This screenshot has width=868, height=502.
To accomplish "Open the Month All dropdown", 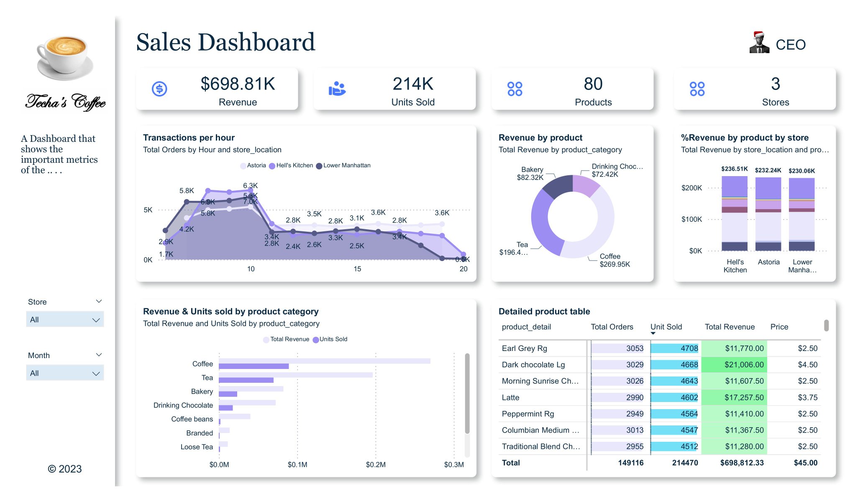I will [65, 373].
